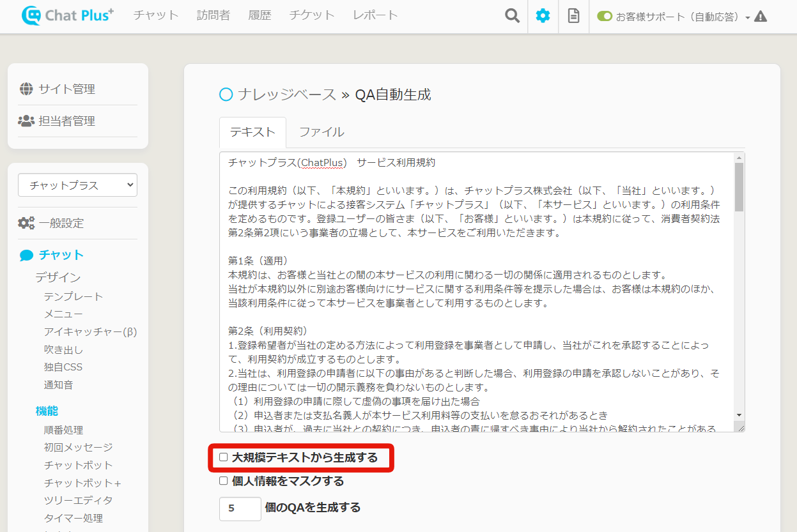Enable 大規模テキストから生成する checkbox
797x532 pixels.
point(224,457)
